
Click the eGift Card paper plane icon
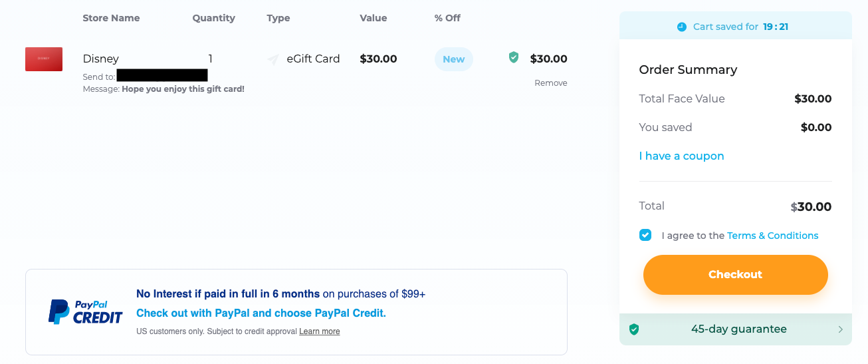pyautogui.click(x=272, y=60)
